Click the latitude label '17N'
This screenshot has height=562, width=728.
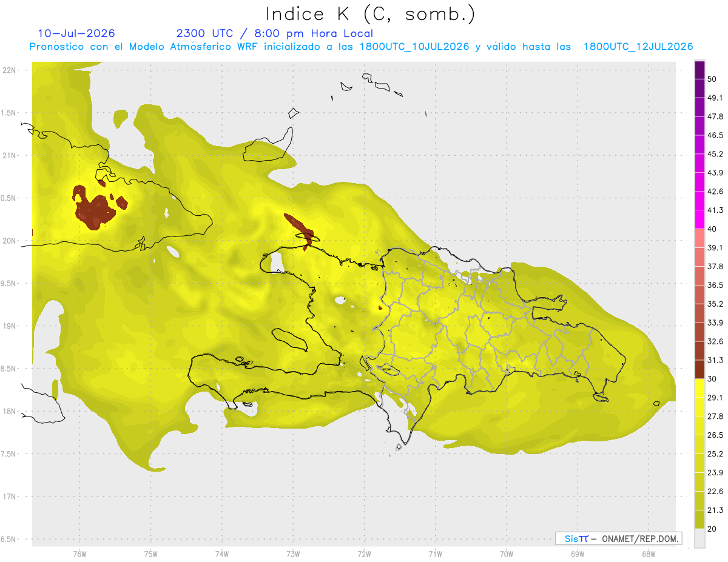[x=10, y=497]
